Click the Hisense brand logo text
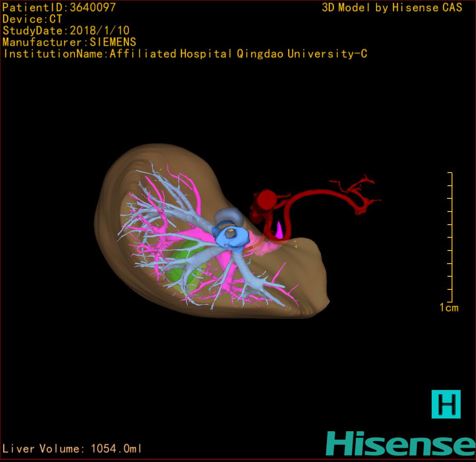The width and height of the screenshot is (476, 462). tap(400, 443)
